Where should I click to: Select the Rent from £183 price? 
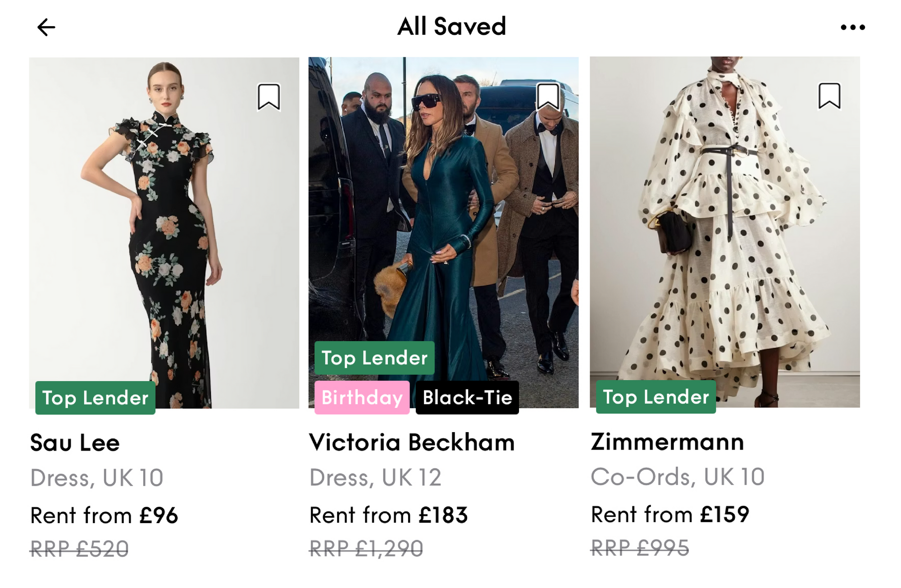(x=388, y=515)
